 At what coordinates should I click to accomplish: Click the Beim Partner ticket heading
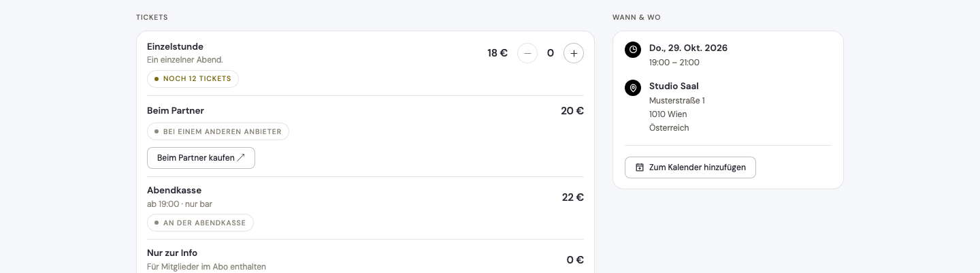point(176,110)
